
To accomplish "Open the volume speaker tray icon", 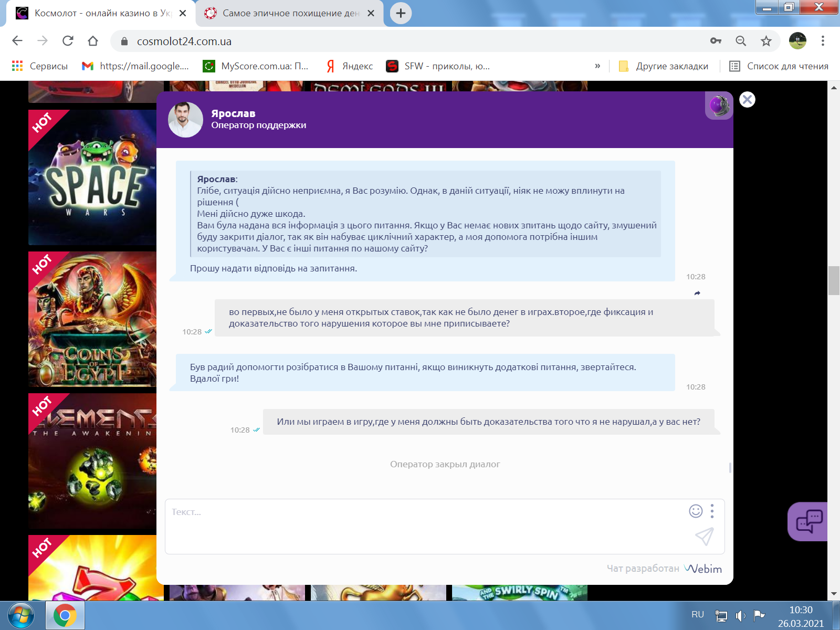I will point(740,615).
